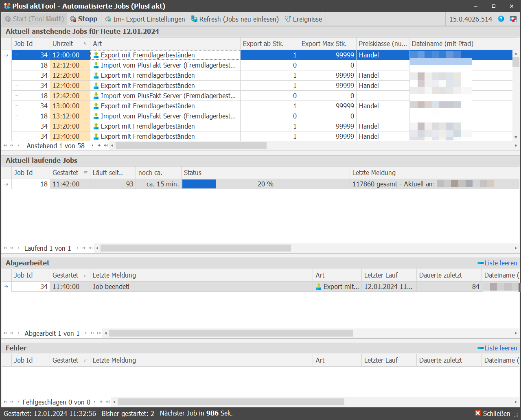Click the blue help question-mark icon
Image resolution: width=521 pixels, height=420 pixels.
click(x=501, y=19)
